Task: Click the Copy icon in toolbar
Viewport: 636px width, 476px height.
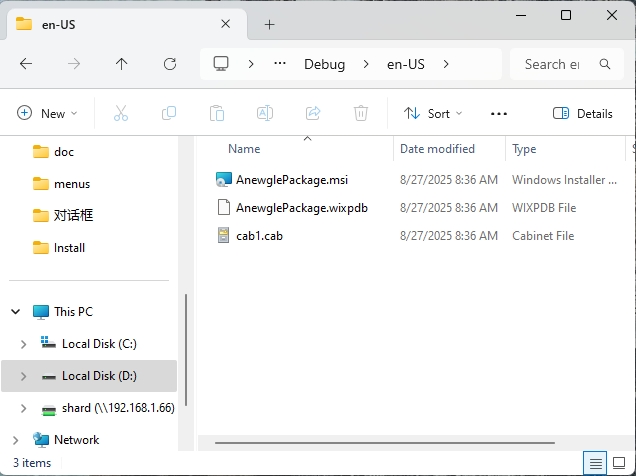Action: [169, 114]
